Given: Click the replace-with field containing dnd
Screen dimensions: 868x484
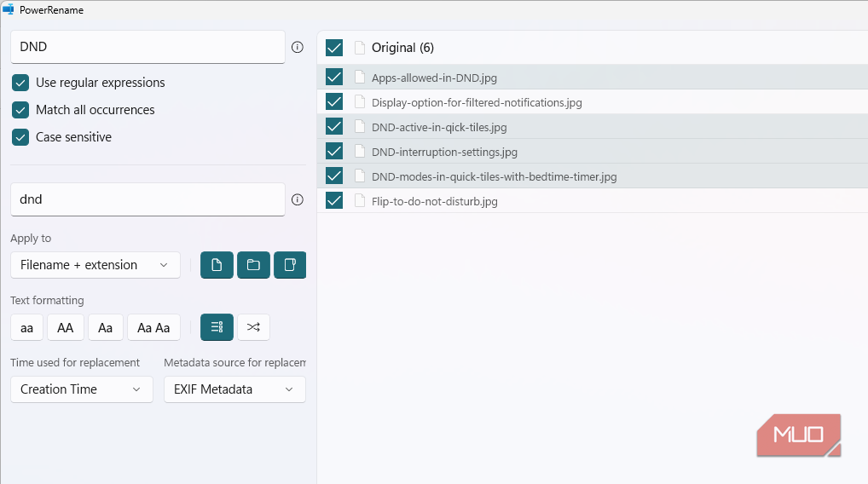Looking at the screenshot, I should [x=147, y=199].
